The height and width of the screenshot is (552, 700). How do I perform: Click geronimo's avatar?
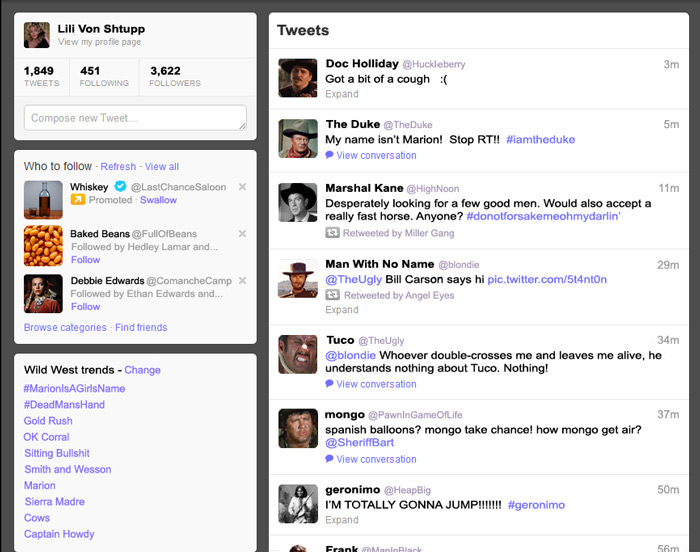[x=298, y=504]
